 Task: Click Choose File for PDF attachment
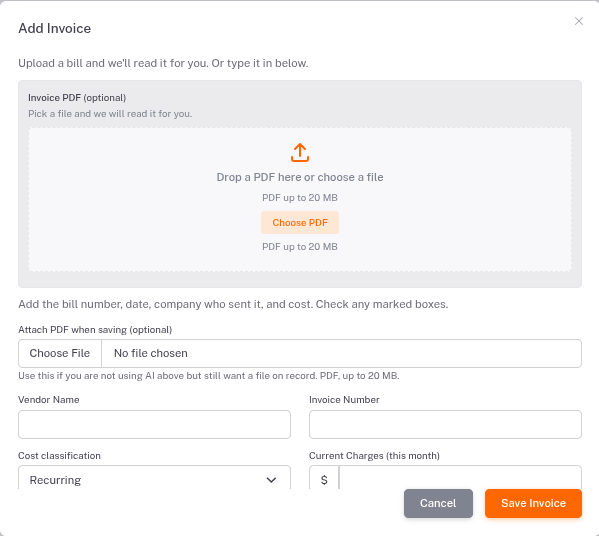(x=60, y=353)
